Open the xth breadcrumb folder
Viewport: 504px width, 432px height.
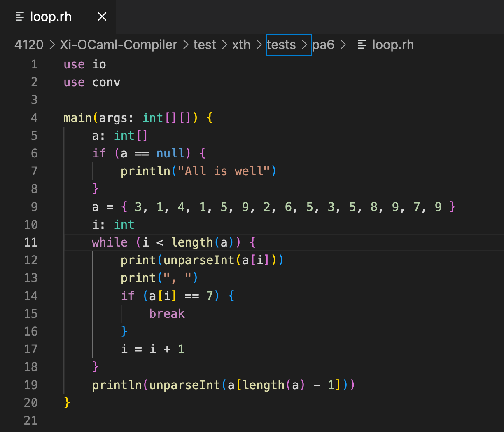pos(241,45)
